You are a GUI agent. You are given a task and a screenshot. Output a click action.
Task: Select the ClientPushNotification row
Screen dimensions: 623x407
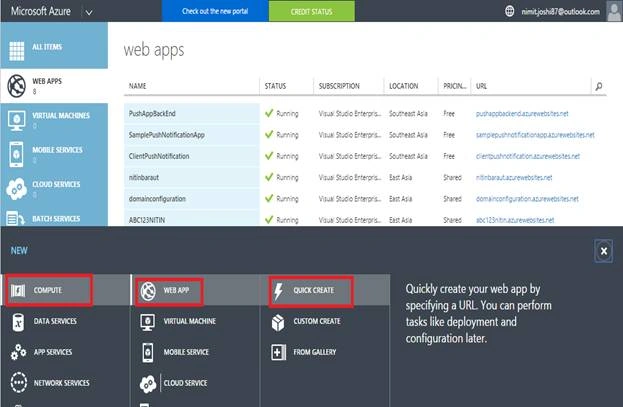coord(365,156)
